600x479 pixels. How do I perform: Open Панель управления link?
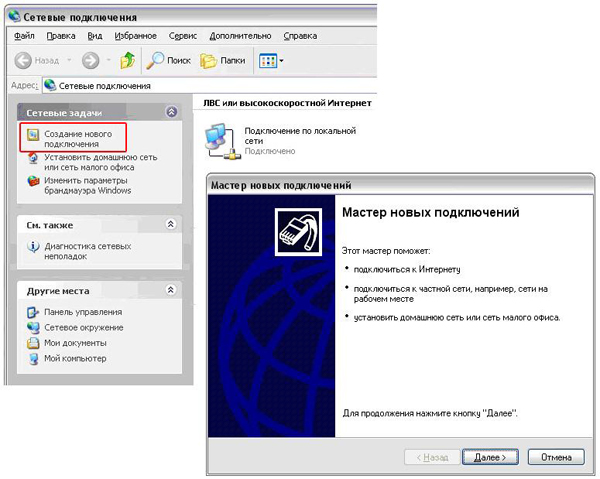[x=83, y=312]
